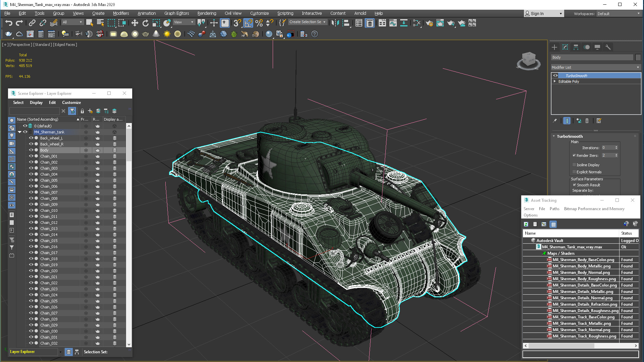644x362 pixels.
Task: Click Refresh icon in Asset Tracking
Action: coord(526,224)
